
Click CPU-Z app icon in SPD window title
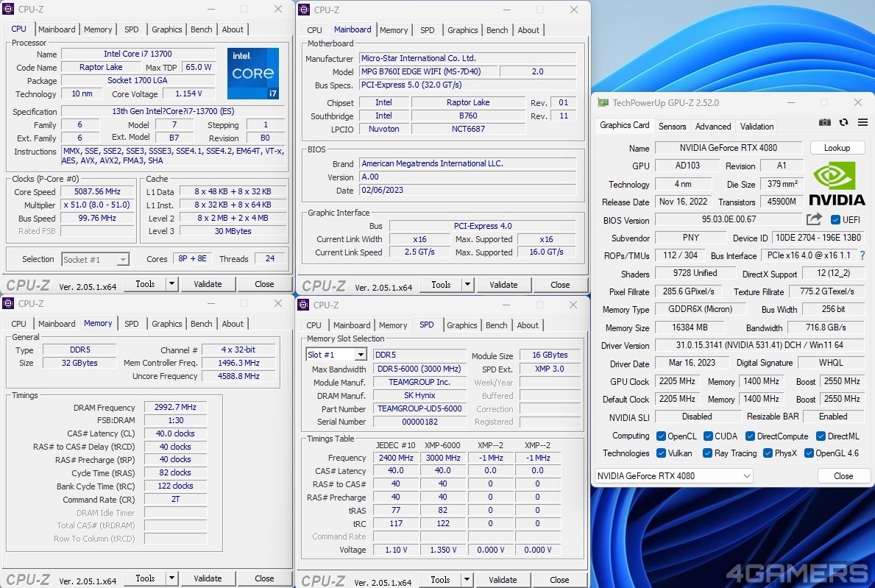304,305
